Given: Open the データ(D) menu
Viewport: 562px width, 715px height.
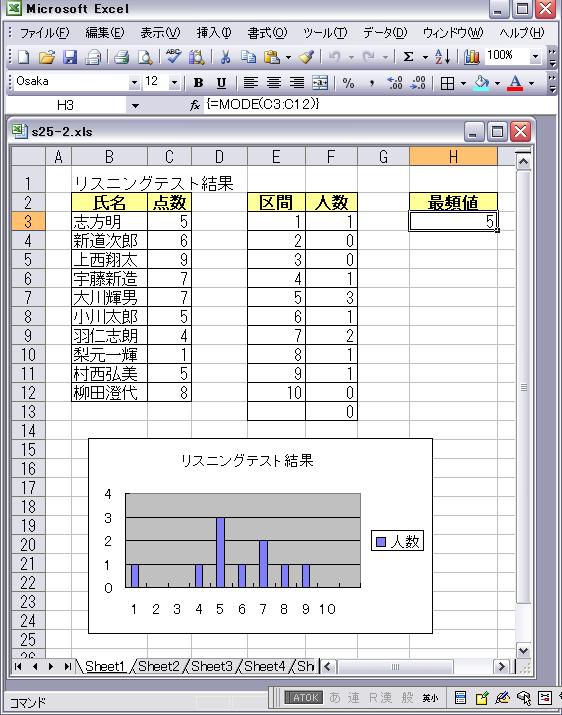Looking at the screenshot, I should point(385,33).
